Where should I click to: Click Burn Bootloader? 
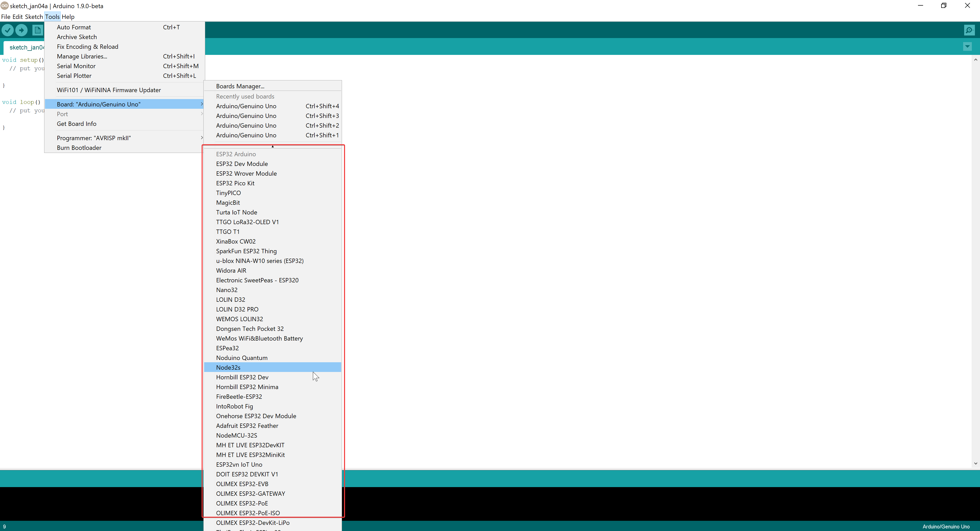[124, 148]
